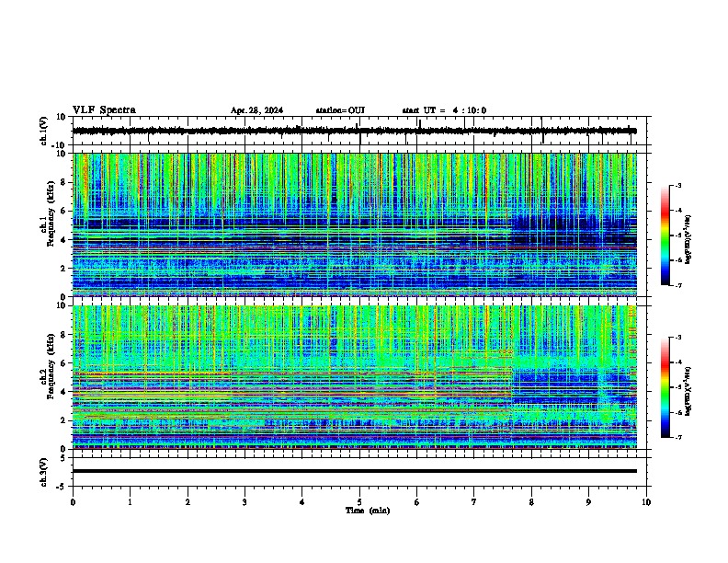Click the ch.1 frequency axis "8" tick label
728x563 pixels.
click(63, 182)
